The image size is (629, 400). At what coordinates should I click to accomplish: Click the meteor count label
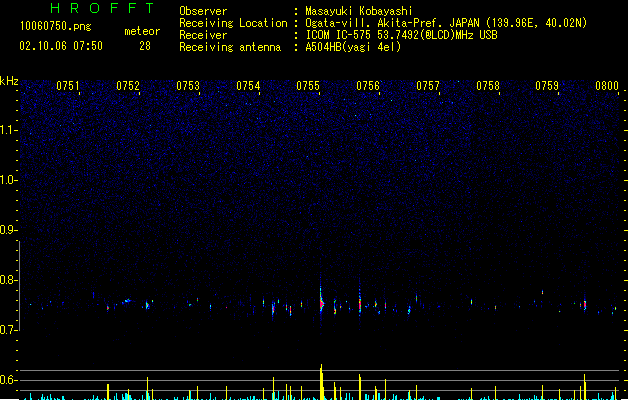(142, 31)
